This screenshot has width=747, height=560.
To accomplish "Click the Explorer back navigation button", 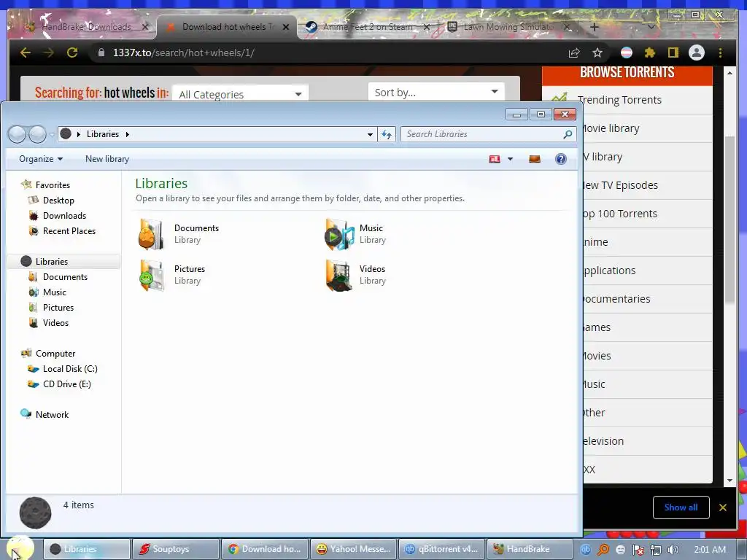I will click(18, 134).
